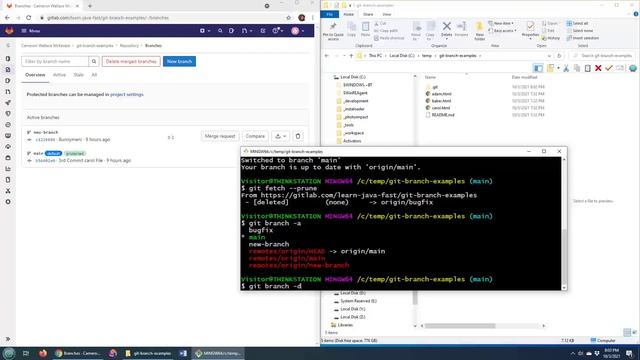Open a new browser tab
This screenshot has width=640, height=360.
coord(90,6)
